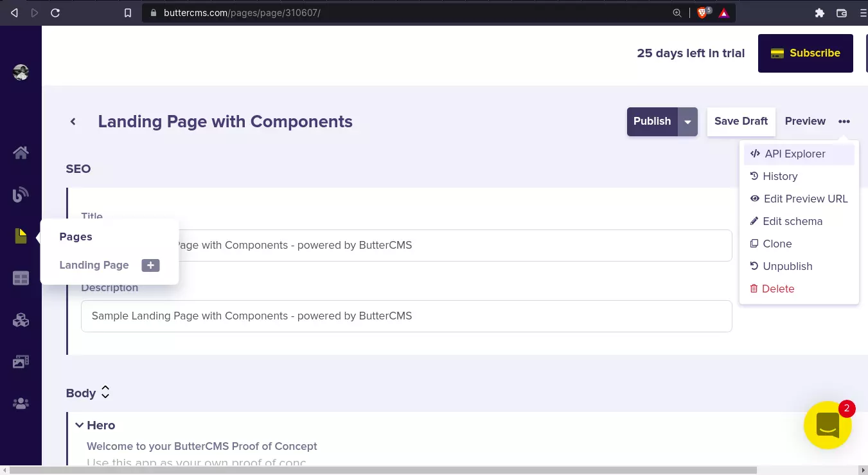868x475 pixels.
Task: Click browser back arrow
Action: (x=15, y=13)
